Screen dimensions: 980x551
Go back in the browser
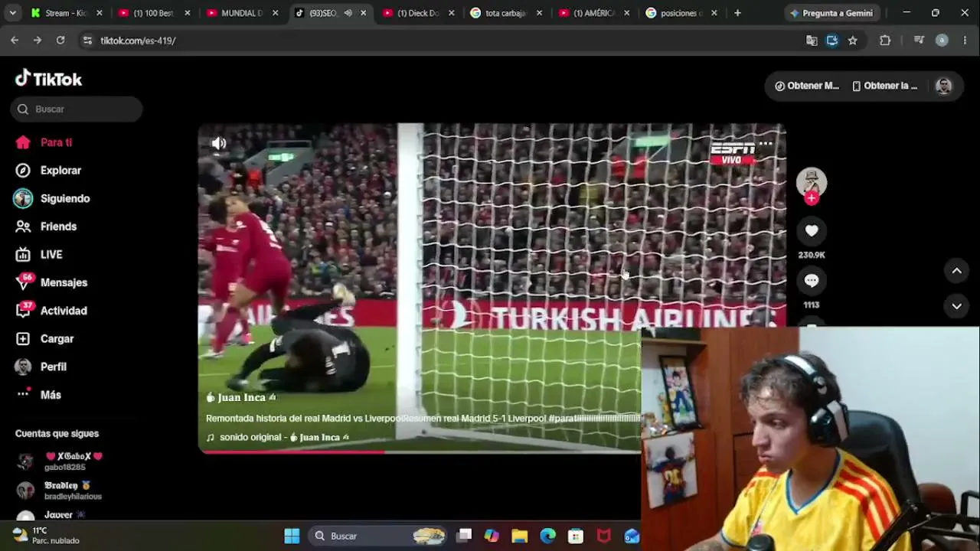[15, 41]
